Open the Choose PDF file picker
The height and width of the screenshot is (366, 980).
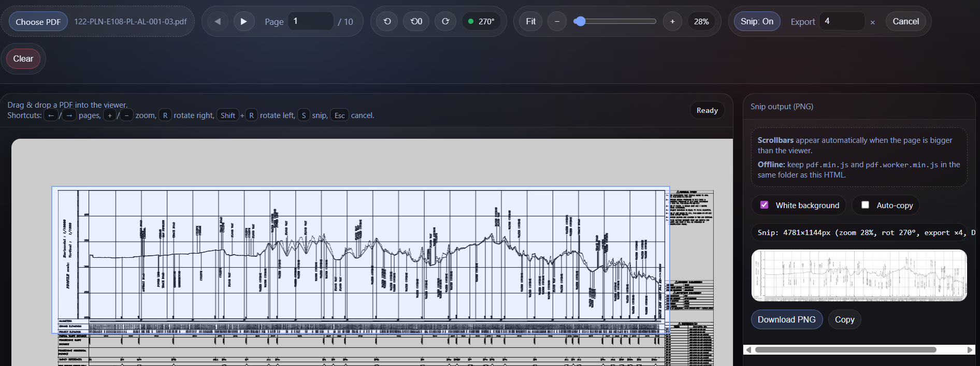pyautogui.click(x=38, y=22)
